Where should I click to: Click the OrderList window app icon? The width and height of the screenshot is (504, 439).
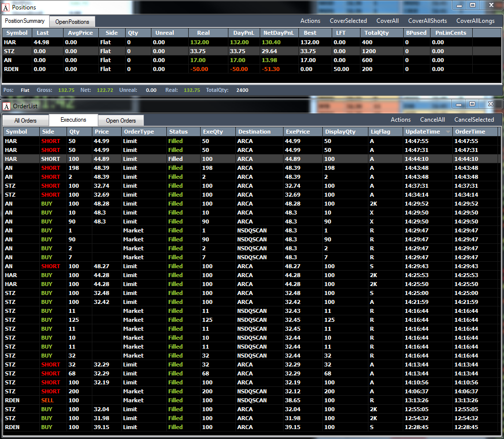tap(6, 106)
